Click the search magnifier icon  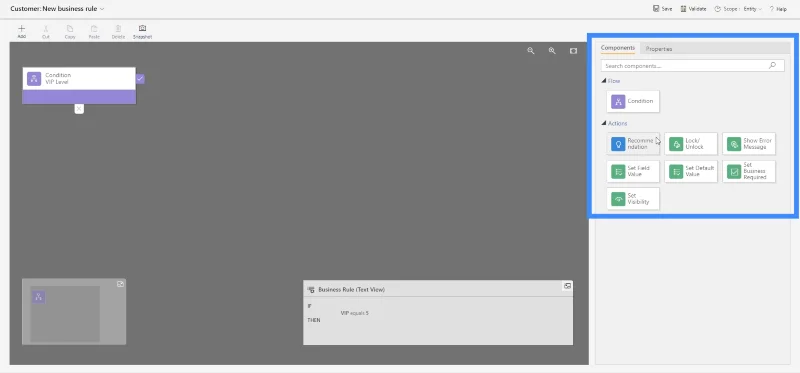point(772,65)
